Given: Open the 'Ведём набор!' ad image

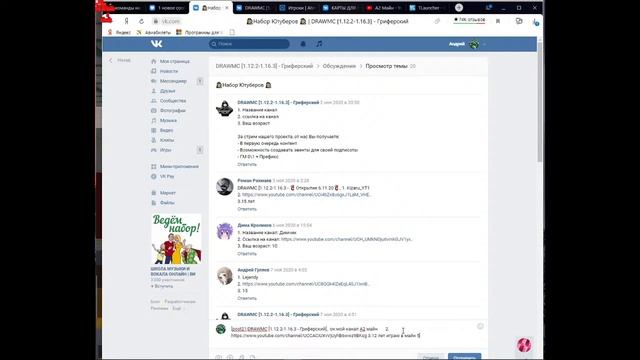Looking at the screenshot, I should [176, 239].
